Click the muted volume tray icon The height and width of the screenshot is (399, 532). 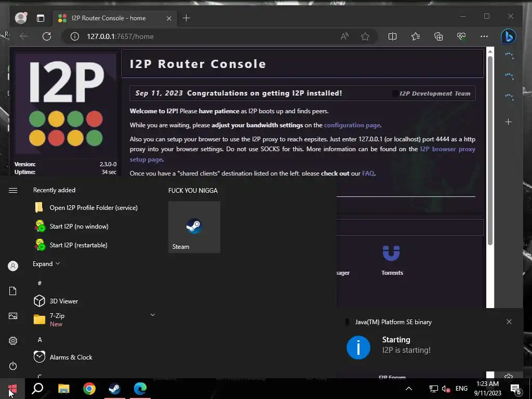click(446, 389)
